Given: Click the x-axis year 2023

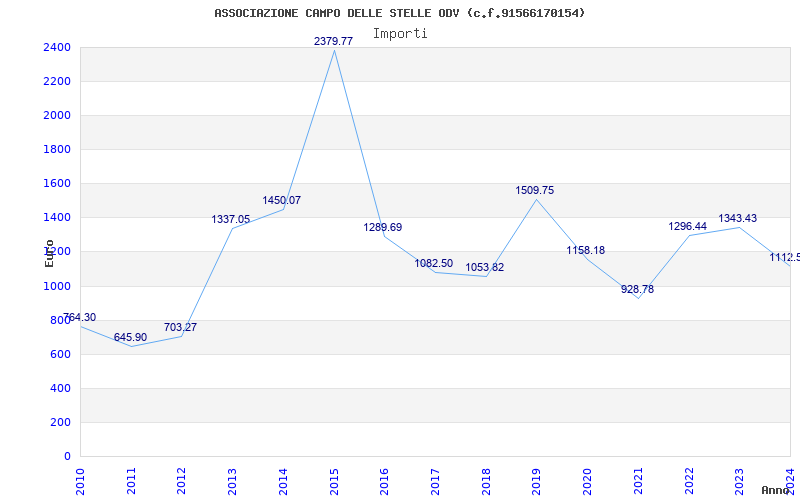Looking at the screenshot, I should coord(739,482).
